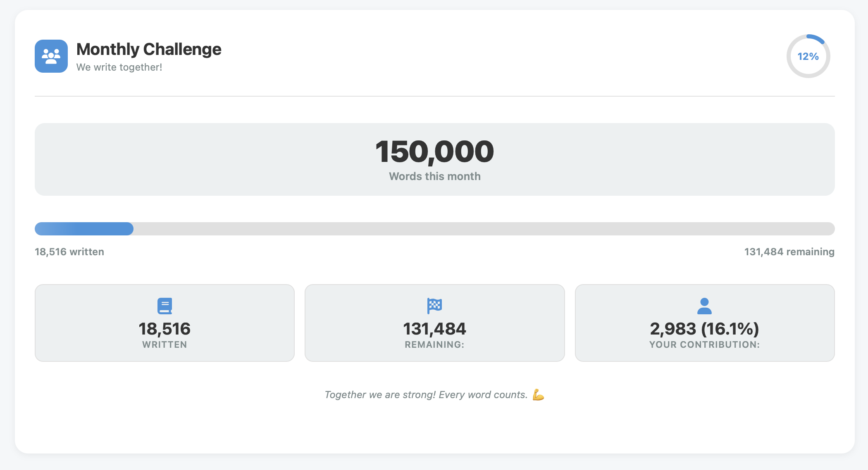Click the flexed arm emoji
Screen dimensions: 868x470
tap(538, 395)
